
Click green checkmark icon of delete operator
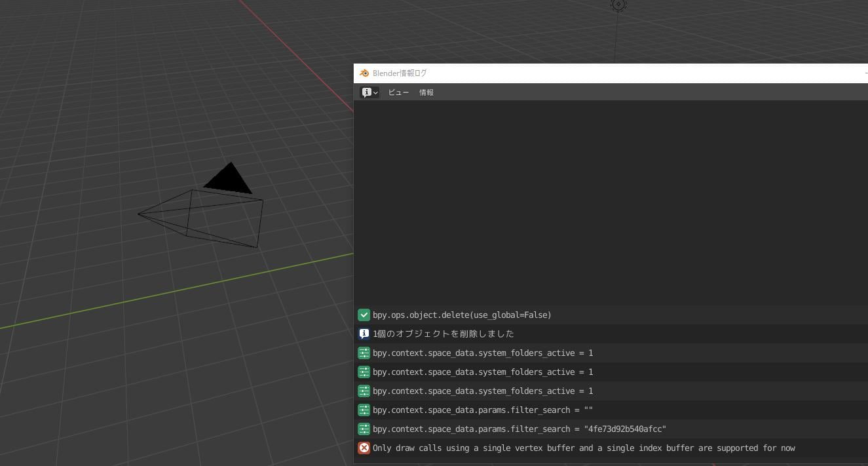364,315
